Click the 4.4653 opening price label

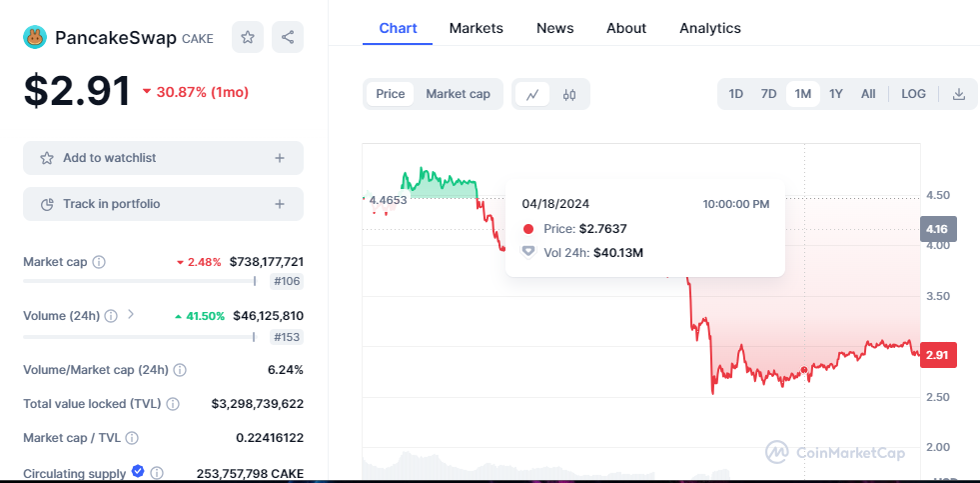388,200
